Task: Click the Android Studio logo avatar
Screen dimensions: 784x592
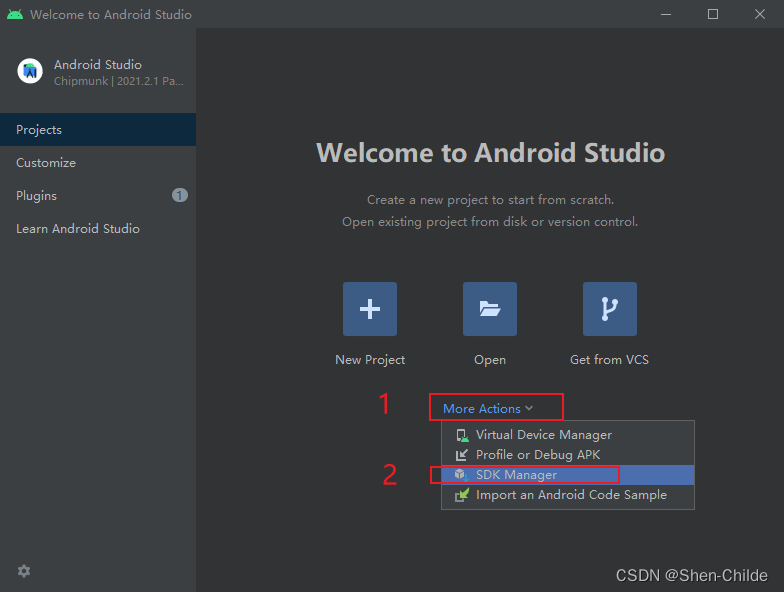Action: pyautogui.click(x=30, y=71)
